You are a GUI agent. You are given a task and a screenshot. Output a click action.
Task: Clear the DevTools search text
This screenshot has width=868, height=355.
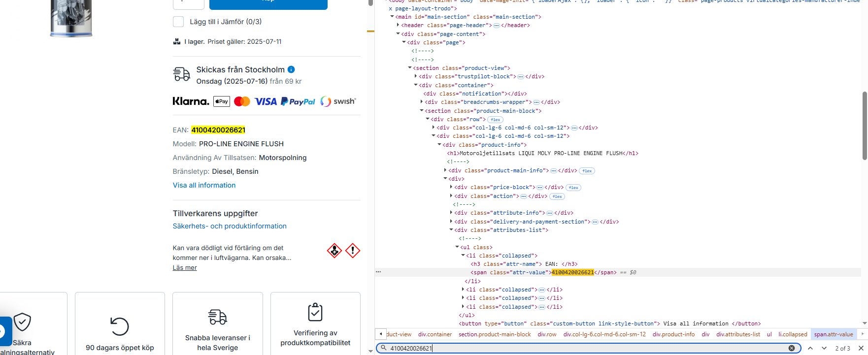792,348
